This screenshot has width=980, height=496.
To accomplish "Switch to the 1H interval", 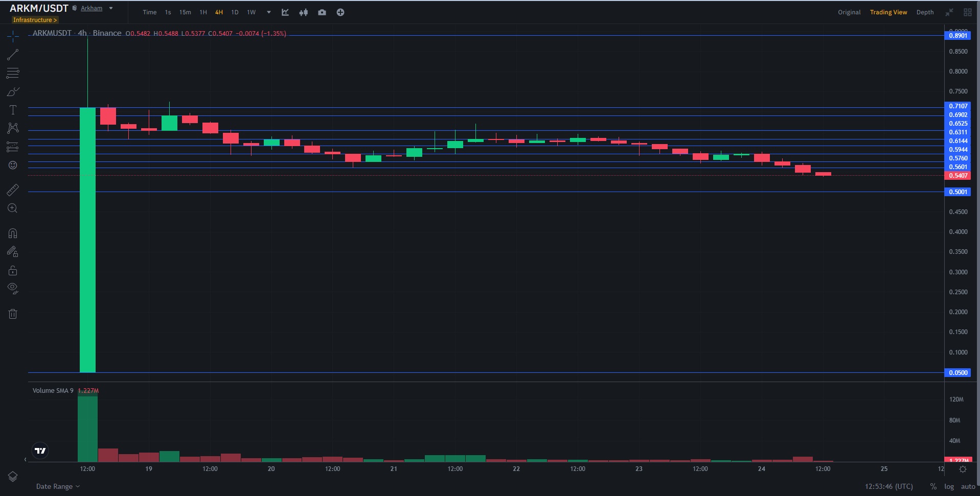I will click(203, 12).
